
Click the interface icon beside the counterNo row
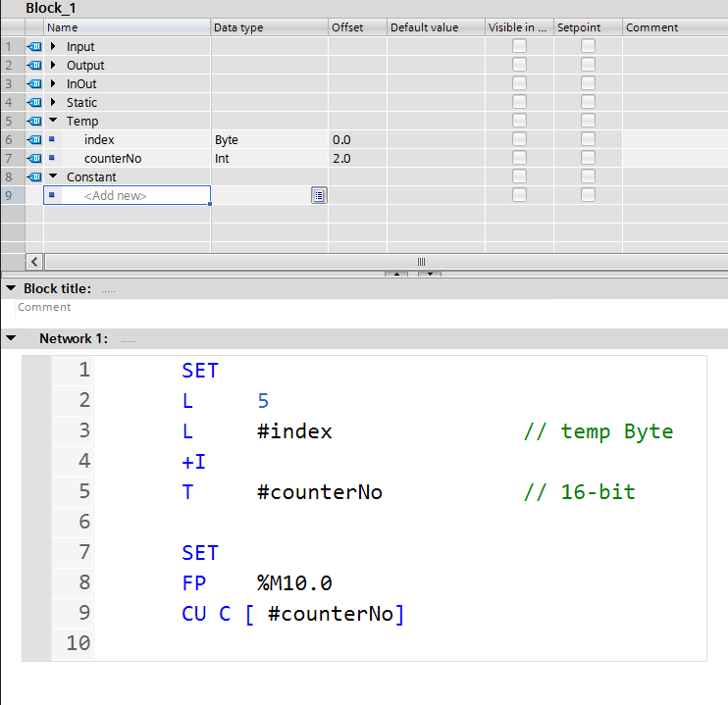pos(34,159)
